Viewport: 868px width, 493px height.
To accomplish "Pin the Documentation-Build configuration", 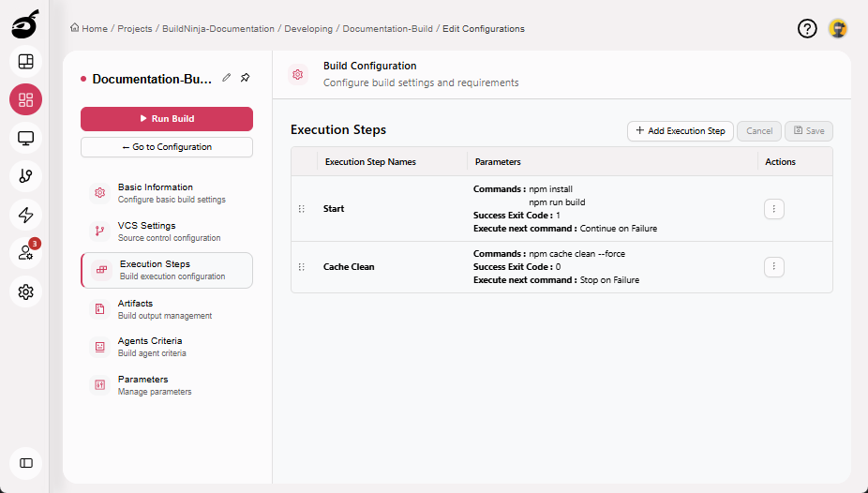I will click(245, 78).
